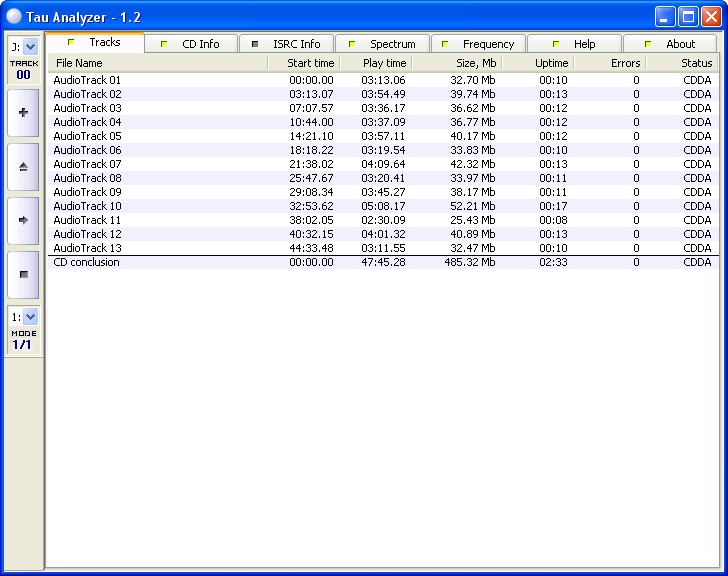Click the Tau Analyzer title bar icon
Screen dimensions: 728x576
(14, 16)
